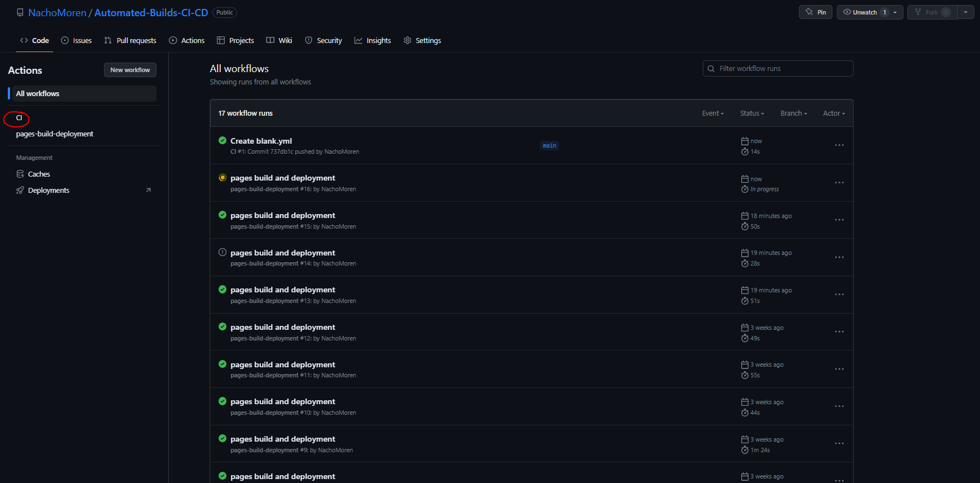Switch to the Code tab
980x483 pixels.
point(34,40)
